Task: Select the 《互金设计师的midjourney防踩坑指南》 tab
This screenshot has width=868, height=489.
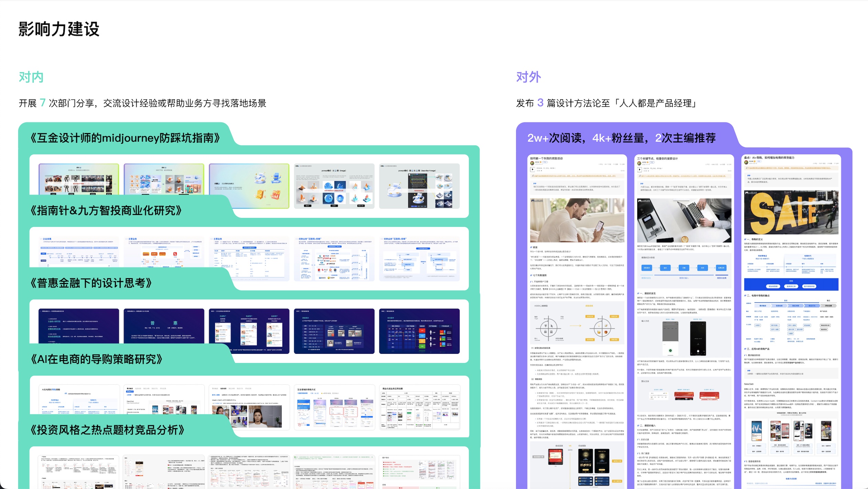Action: 125,138
